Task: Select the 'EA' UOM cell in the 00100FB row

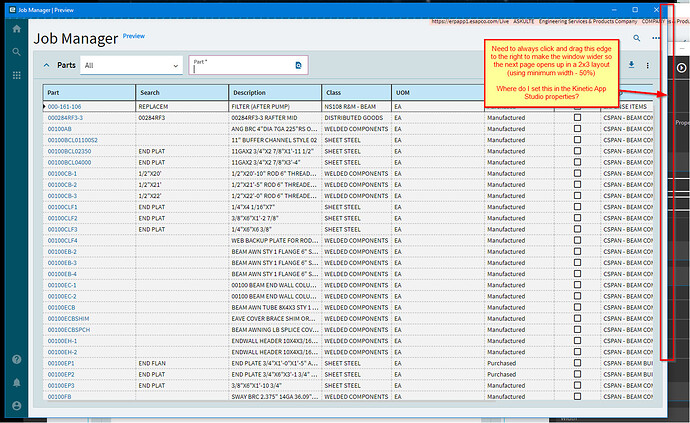Action: pyautogui.click(x=438, y=397)
